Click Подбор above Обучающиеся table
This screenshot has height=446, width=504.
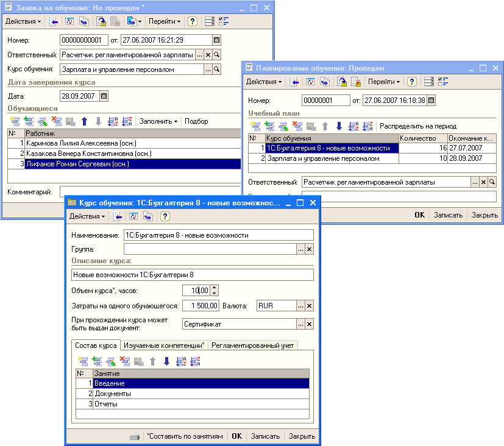tap(196, 121)
